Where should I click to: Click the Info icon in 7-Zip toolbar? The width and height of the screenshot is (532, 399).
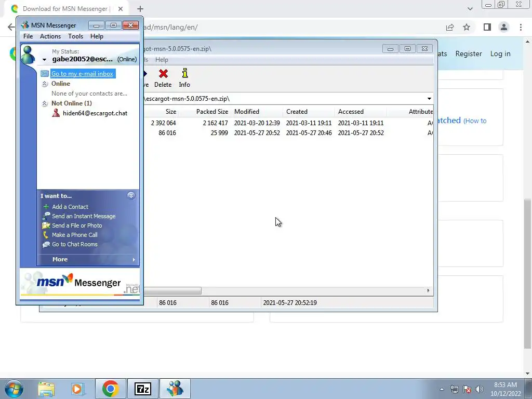point(184,73)
